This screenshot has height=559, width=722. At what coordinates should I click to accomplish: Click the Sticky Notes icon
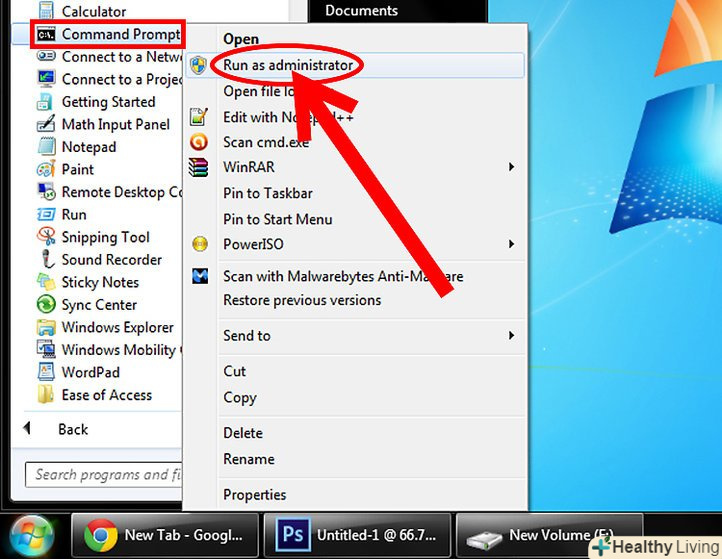click(46, 281)
